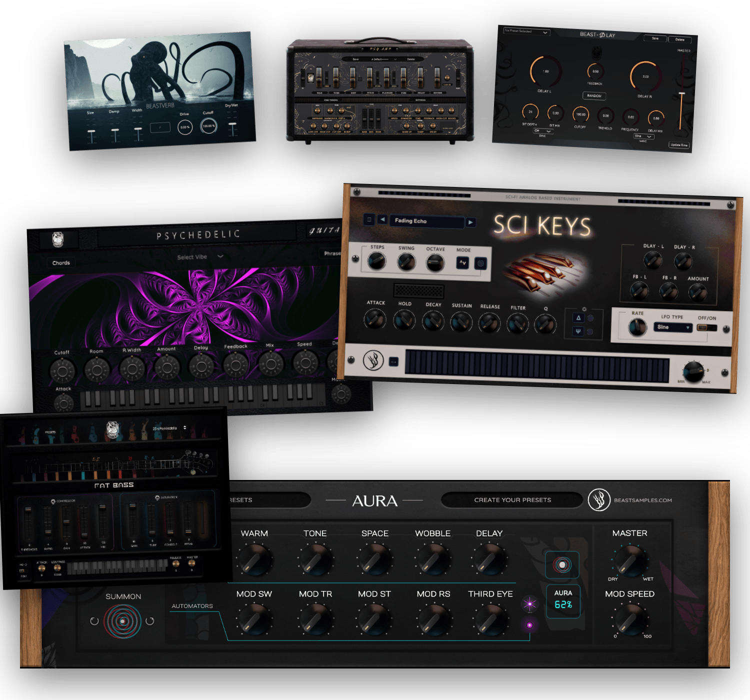Click the right rotate arrow beside Summon
This screenshot has width=750, height=700.
click(x=150, y=621)
